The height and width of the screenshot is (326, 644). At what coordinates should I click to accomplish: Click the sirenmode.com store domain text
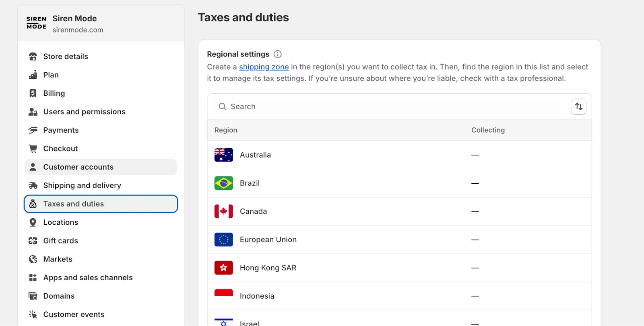[78, 30]
